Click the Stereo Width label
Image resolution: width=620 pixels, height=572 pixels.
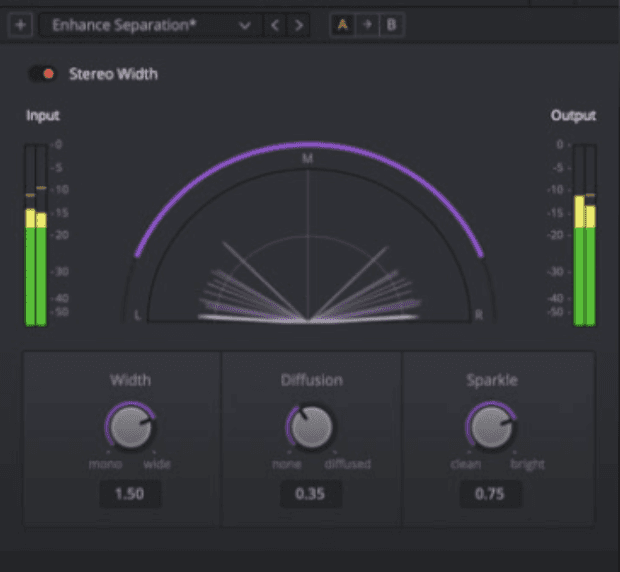click(113, 74)
